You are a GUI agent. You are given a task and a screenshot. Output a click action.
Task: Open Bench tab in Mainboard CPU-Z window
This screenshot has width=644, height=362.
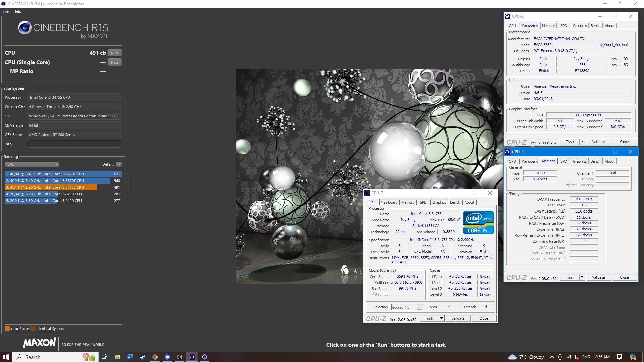[x=596, y=26]
